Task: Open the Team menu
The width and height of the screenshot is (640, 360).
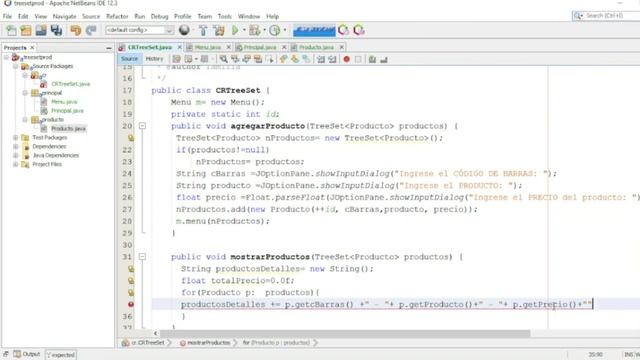Action: [x=205, y=16]
